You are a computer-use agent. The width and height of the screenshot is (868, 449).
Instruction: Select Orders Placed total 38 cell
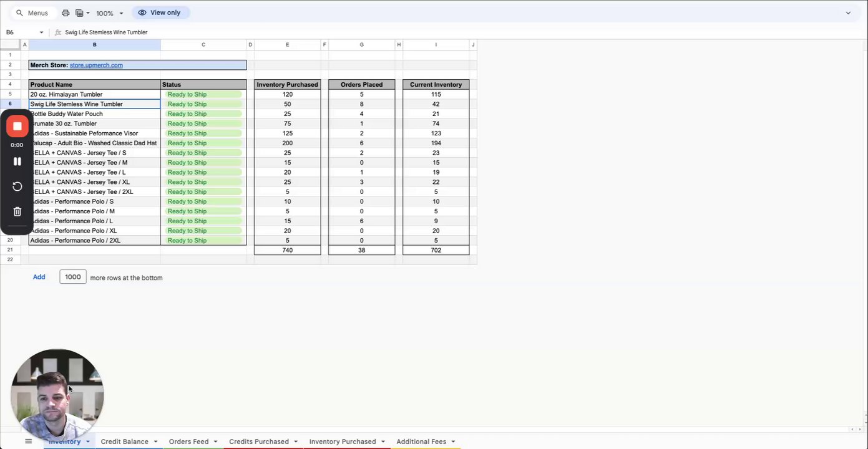pyautogui.click(x=361, y=250)
